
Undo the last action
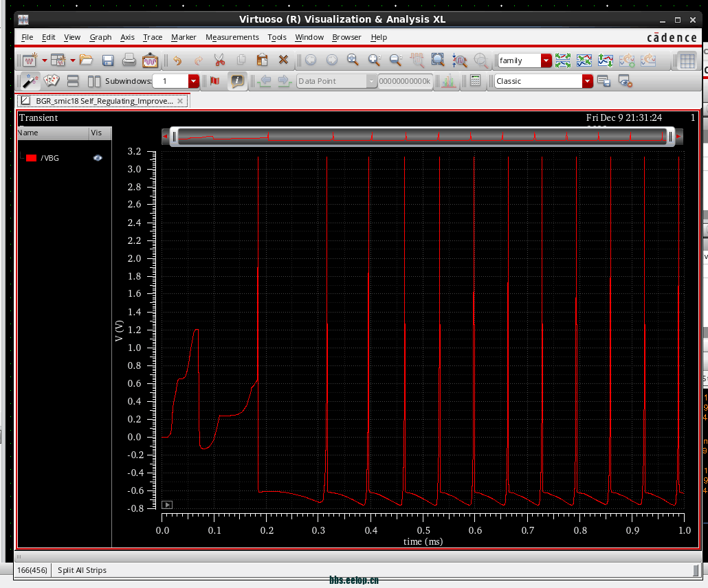177,60
